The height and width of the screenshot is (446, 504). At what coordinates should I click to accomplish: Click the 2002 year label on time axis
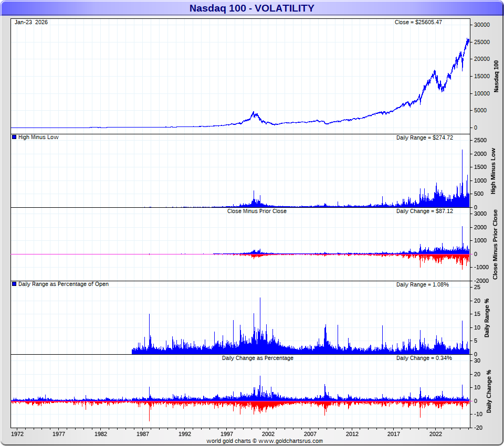pyautogui.click(x=268, y=434)
